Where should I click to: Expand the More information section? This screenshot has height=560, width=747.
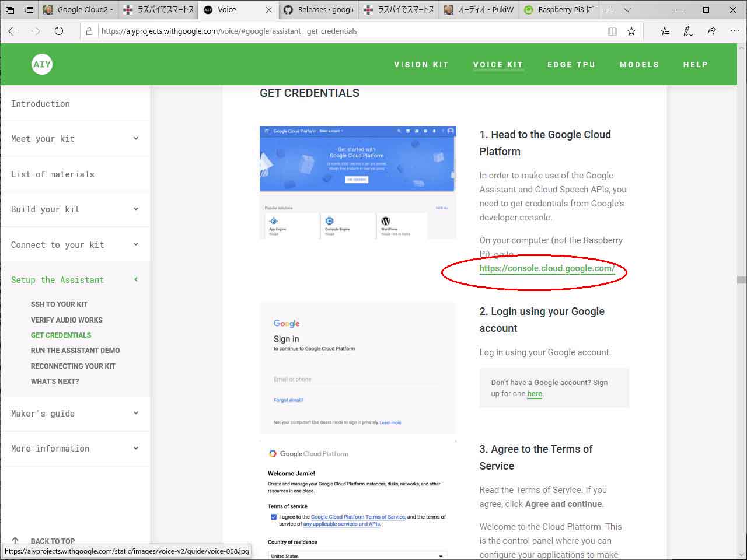pos(75,449)
